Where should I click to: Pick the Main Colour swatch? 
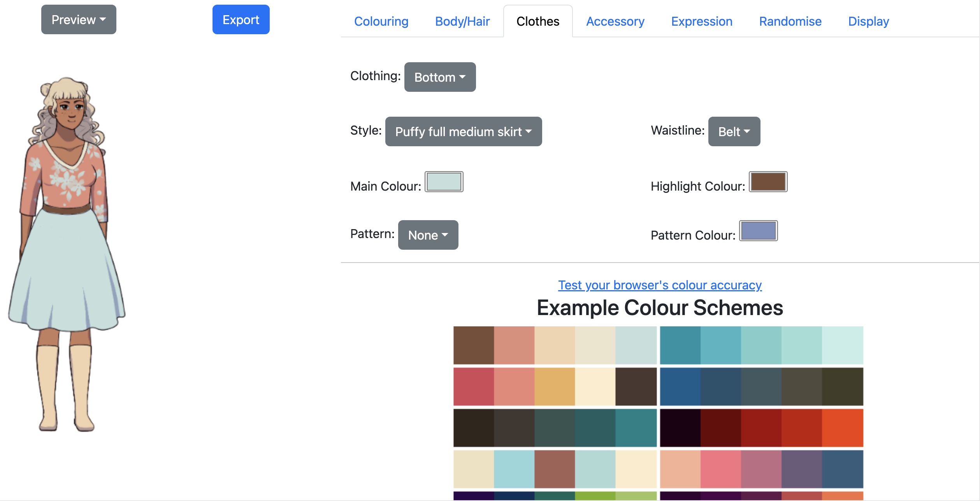click(x=444, y=182)
